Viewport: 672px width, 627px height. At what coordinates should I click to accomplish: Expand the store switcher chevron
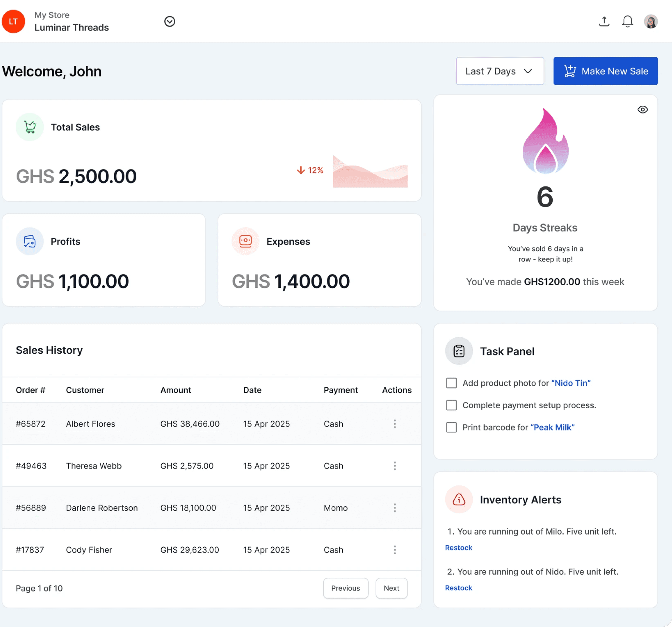point(170,21)
